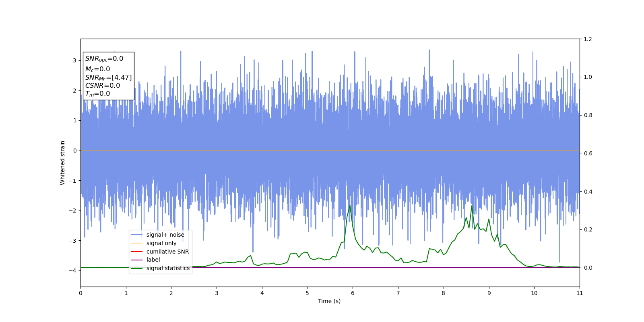Screen dimensions: 644x322
Task: Click x-axis tick label 3
Action: tap(217, 293)
